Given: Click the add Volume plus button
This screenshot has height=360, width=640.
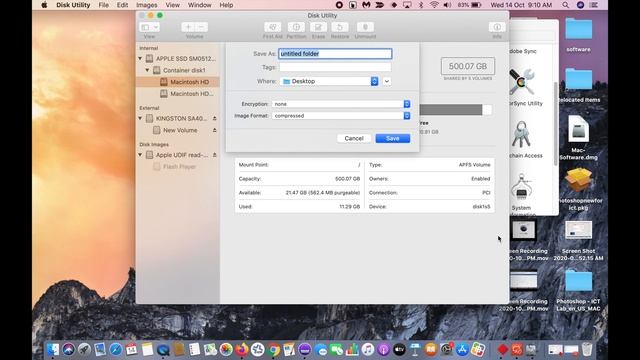Looking at the screenshot, I should pos(188,27).
